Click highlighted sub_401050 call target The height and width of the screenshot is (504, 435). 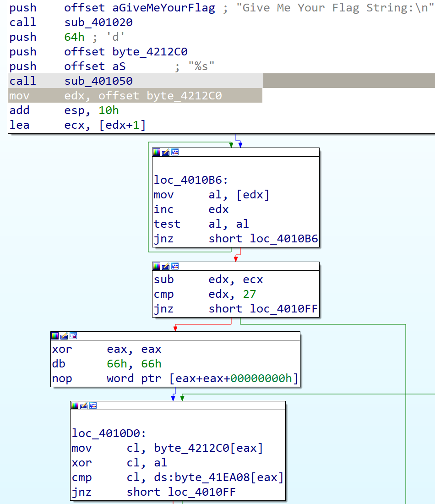(98, 81)
